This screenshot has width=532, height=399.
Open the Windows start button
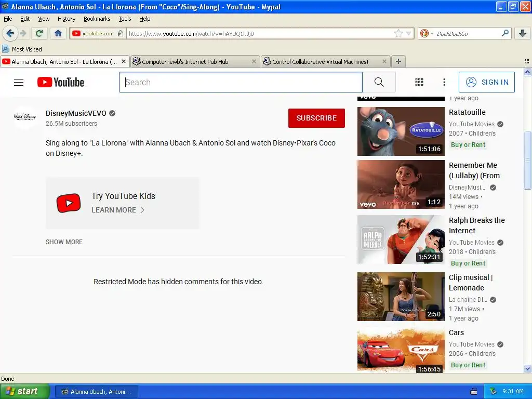25,392
